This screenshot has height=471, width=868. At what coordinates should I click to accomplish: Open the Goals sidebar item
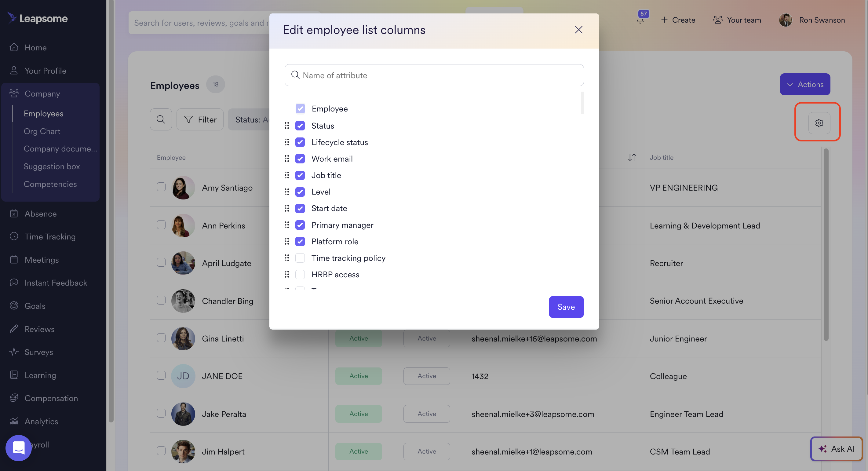[x=35, y=305]
